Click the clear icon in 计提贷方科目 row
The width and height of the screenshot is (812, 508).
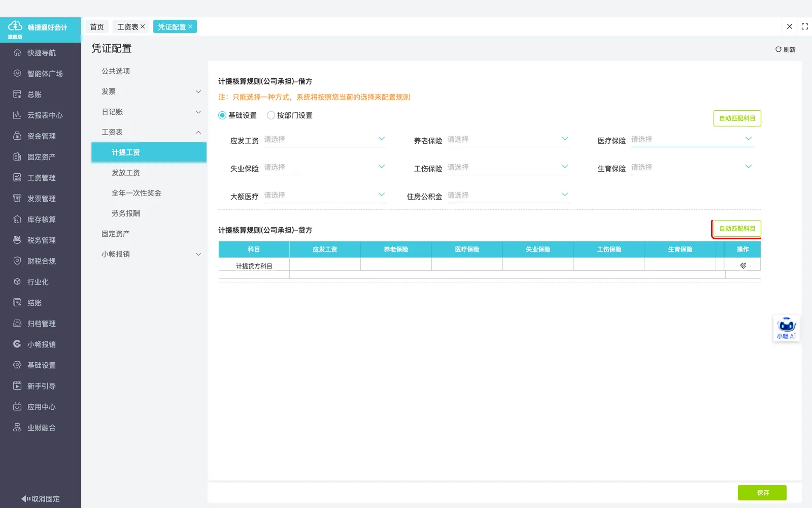tap(743, 266)
